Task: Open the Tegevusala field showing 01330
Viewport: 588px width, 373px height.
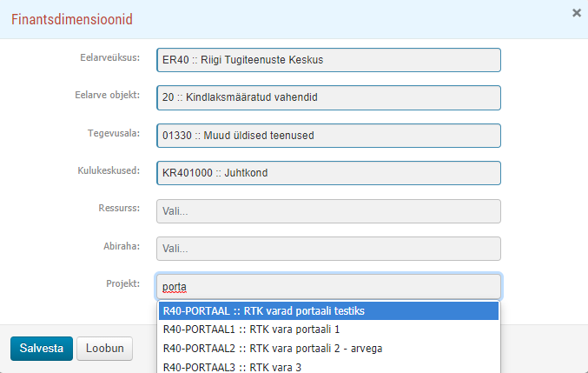Action: [x=328, y=136]
